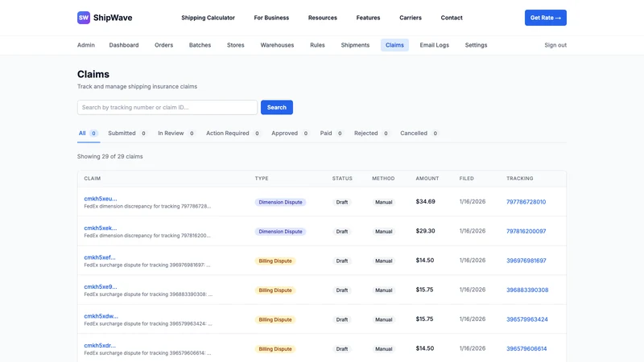Open tracking number 797786728010
The height and width of the screenshot is (362, 644).
(526, 202)
